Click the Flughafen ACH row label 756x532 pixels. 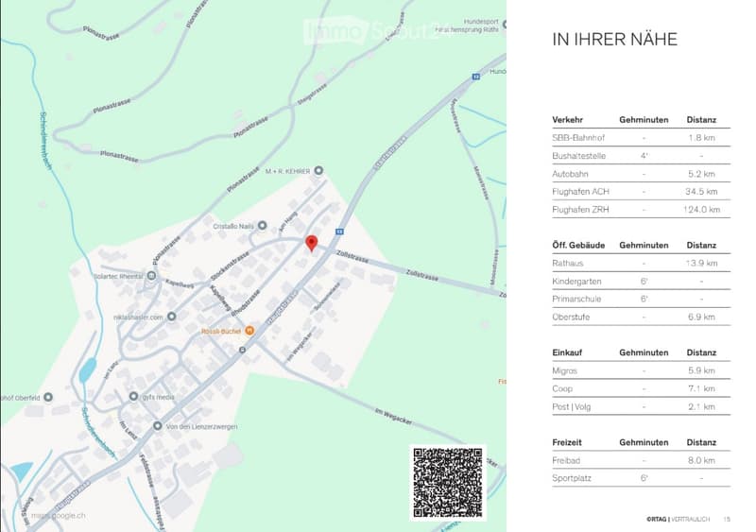580,192
